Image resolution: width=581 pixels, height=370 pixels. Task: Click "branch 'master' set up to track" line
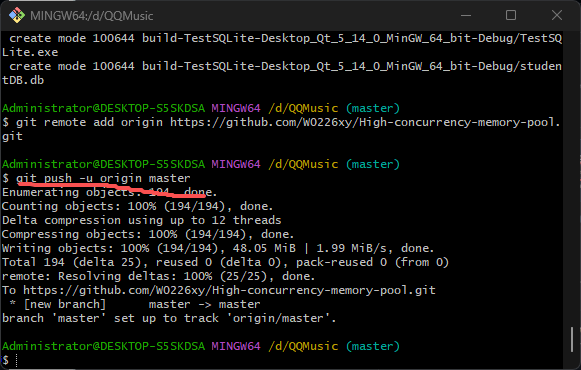point(169,319)
